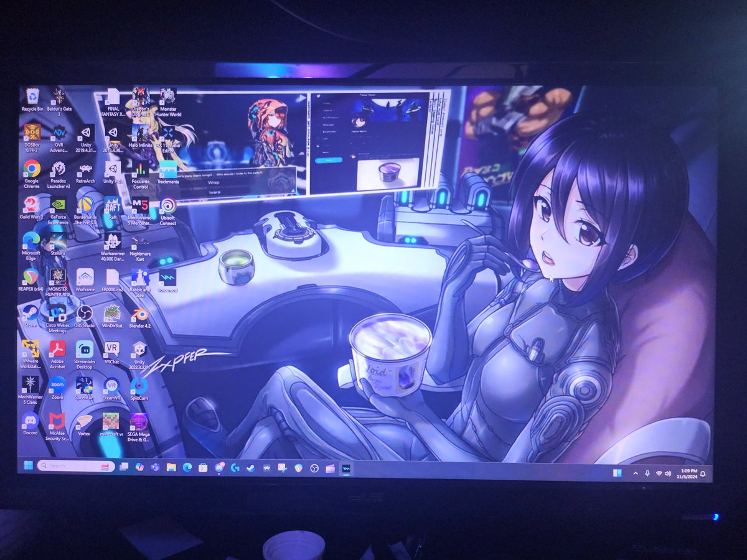The image size is (747, 560).
Task: Open VMware Workstation shortcut
Action: click(30, 355)
